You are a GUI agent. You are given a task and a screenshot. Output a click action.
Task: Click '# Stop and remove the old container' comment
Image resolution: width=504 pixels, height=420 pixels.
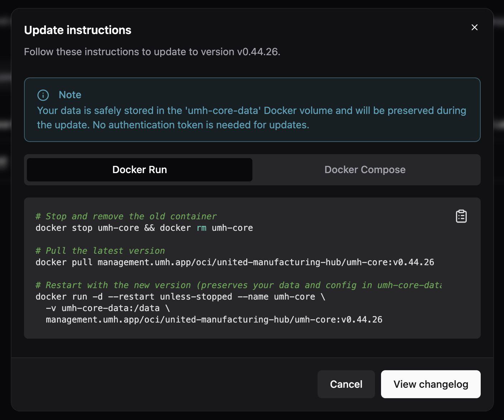point(126,216)
